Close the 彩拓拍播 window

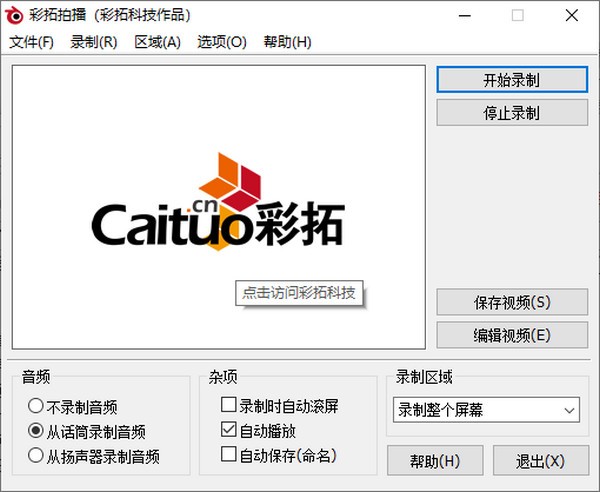(x=572, y=16)
